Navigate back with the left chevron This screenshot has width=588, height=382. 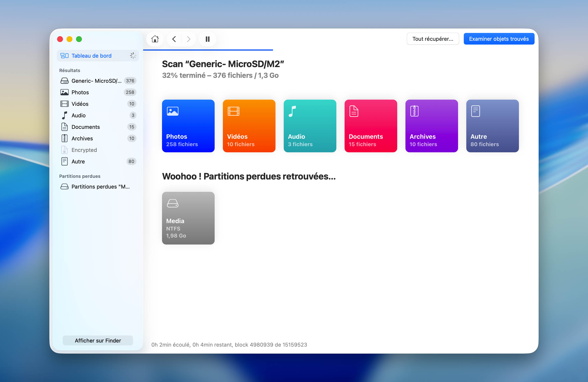[174, 39]
